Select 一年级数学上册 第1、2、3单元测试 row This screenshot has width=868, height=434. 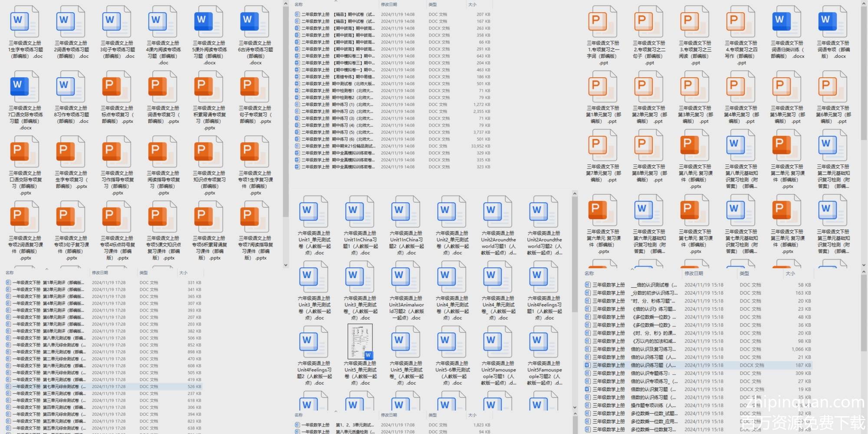click(x=392, y=425)
